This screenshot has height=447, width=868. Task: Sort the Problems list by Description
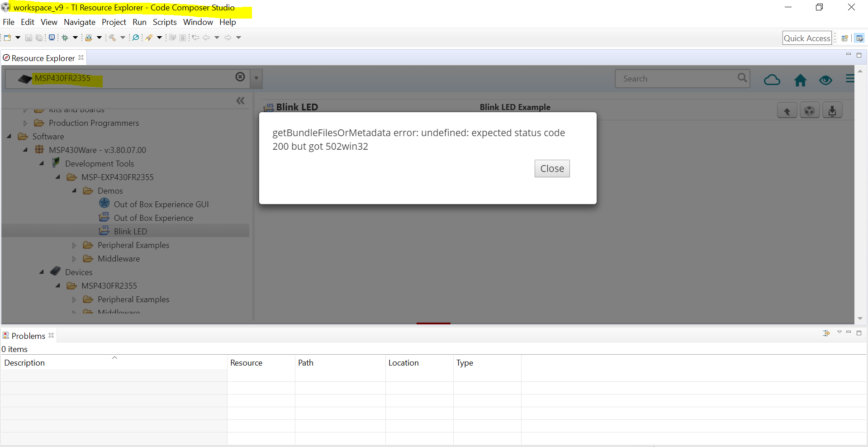click(114, 362)
